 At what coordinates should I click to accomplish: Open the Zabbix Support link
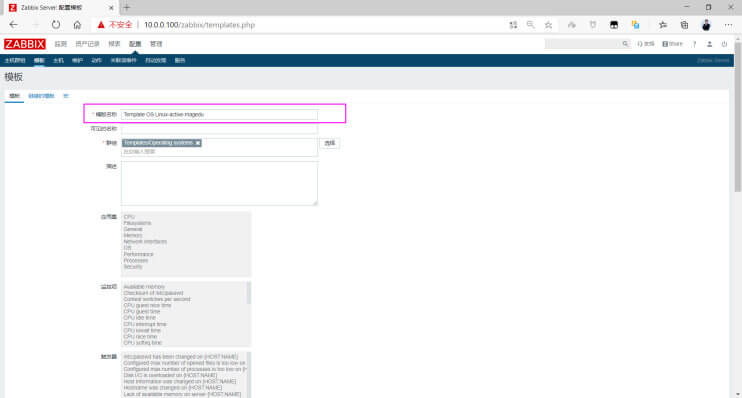click(x=645, y=44)
